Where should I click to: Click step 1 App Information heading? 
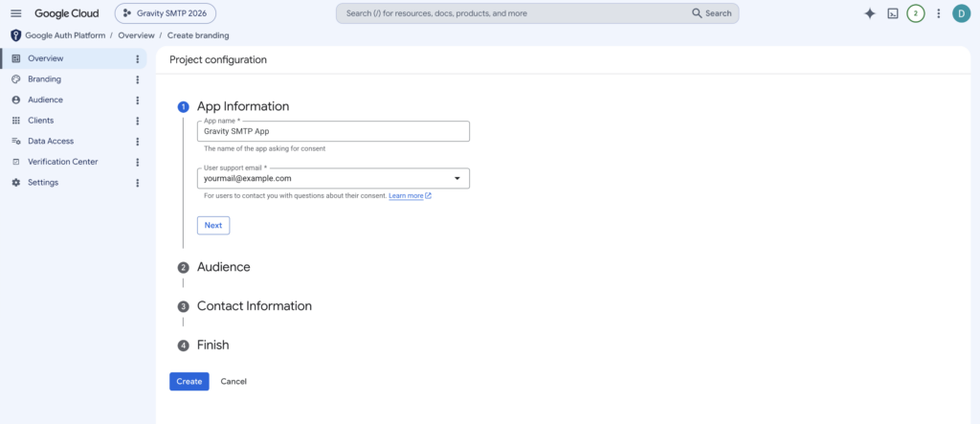point(243,106)
